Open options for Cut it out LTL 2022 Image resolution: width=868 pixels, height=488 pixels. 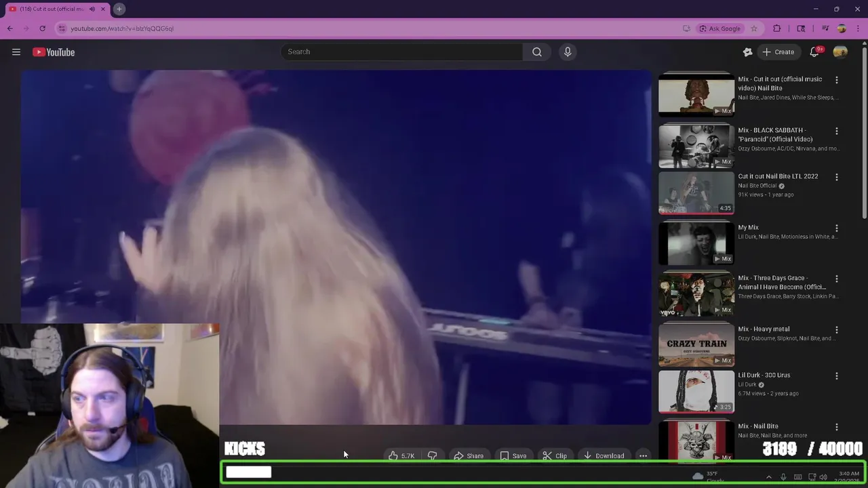point(837,177)
